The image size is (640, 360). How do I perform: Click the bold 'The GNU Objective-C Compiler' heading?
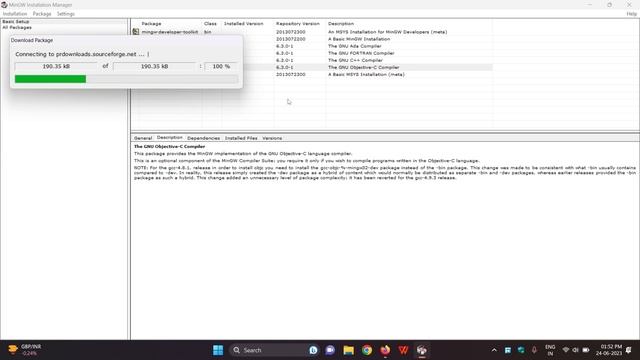169,146
